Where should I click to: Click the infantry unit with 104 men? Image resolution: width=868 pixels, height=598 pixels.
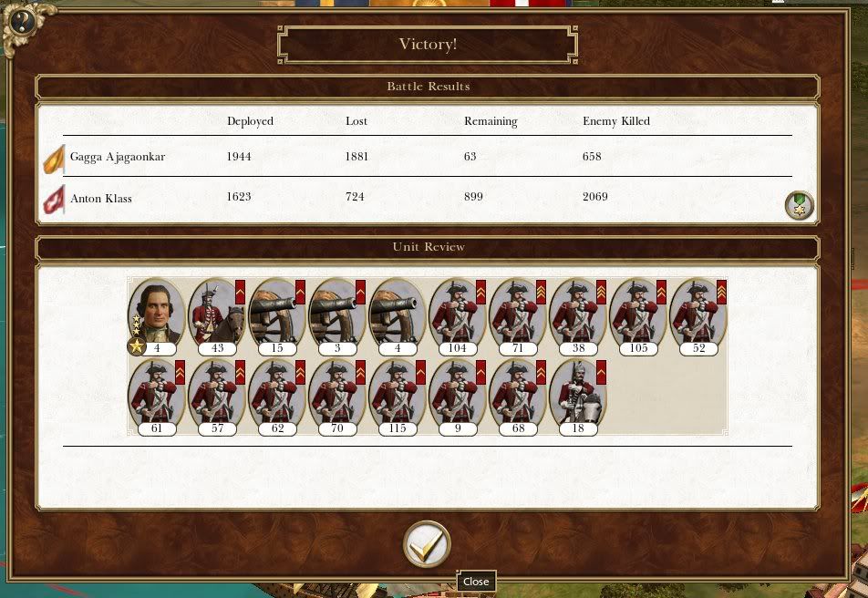coord(458,316)
